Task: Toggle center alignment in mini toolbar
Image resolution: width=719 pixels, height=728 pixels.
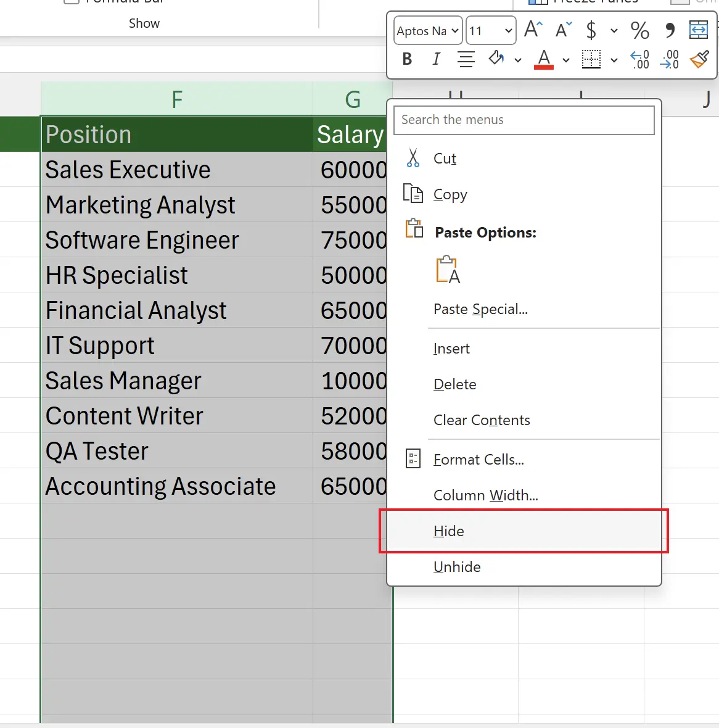Action: [x=466, y=59]
